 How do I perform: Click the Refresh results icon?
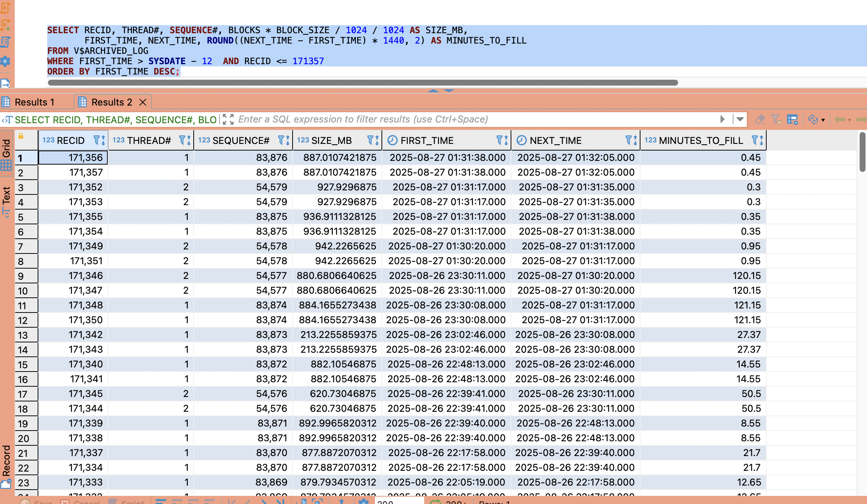pos(812,120)
